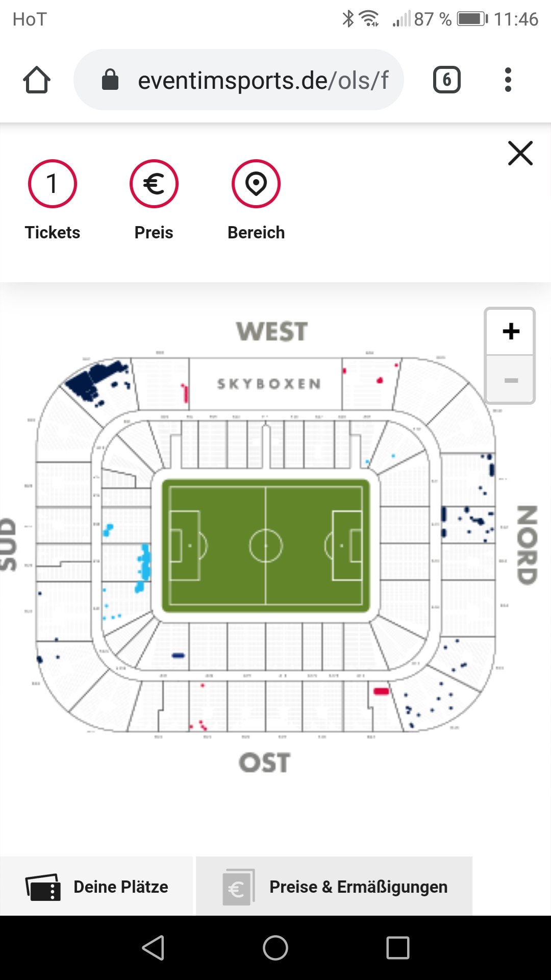Tap the Android home circle button
The height and width of the screenshot is (980, 551).
pos(275,948)
